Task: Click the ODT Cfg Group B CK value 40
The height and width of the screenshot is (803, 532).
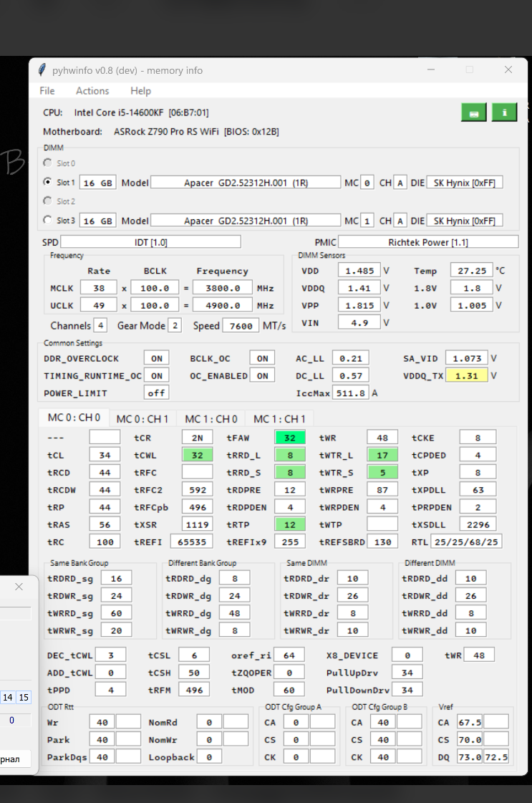Action: (x=383, y=757)
